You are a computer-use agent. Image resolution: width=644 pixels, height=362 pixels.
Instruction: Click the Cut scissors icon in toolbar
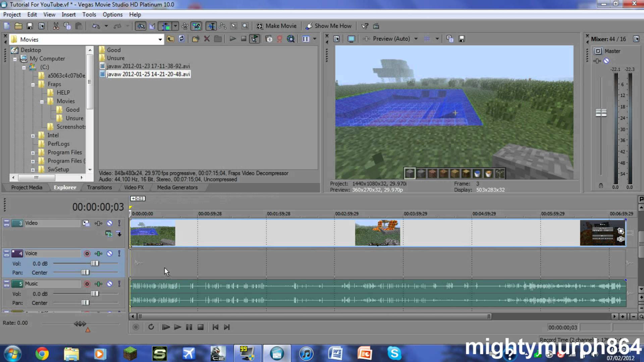56,26
